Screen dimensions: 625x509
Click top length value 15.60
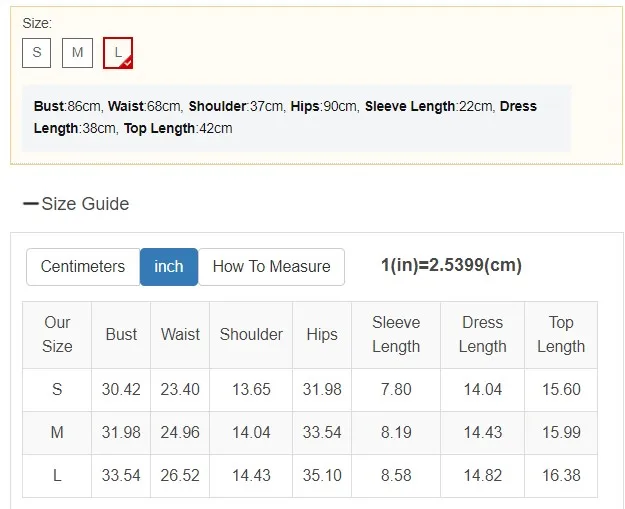[x=561, y=389]
